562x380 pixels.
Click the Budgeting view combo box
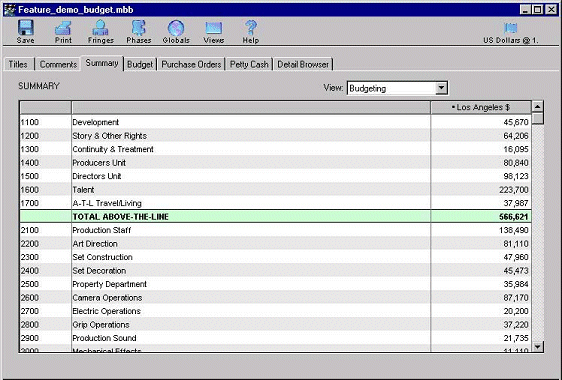coord(397,88)
